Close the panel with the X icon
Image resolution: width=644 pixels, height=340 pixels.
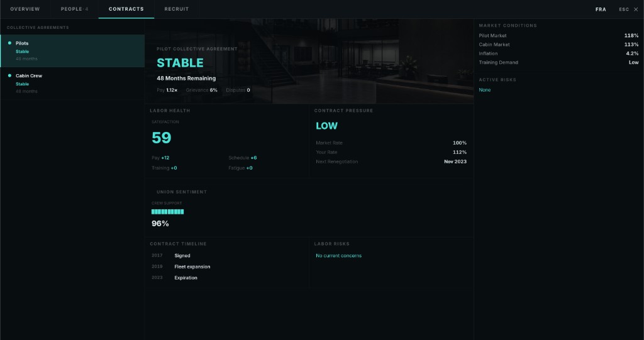[636, 9]
